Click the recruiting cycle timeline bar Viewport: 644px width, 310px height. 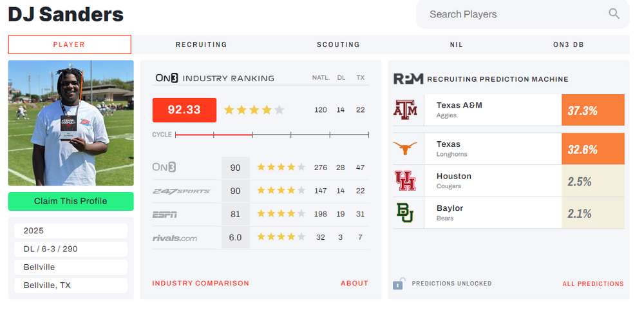(x=272, y=135)
